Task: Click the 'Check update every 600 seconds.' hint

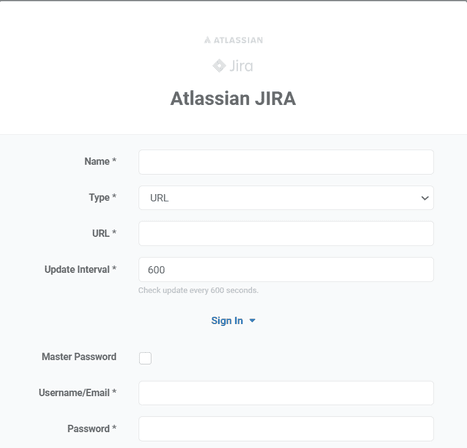Action: pos(198,290)
